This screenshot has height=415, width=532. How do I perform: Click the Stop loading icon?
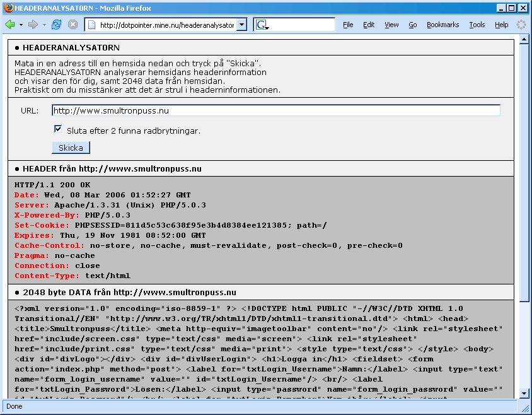(73, 25)
